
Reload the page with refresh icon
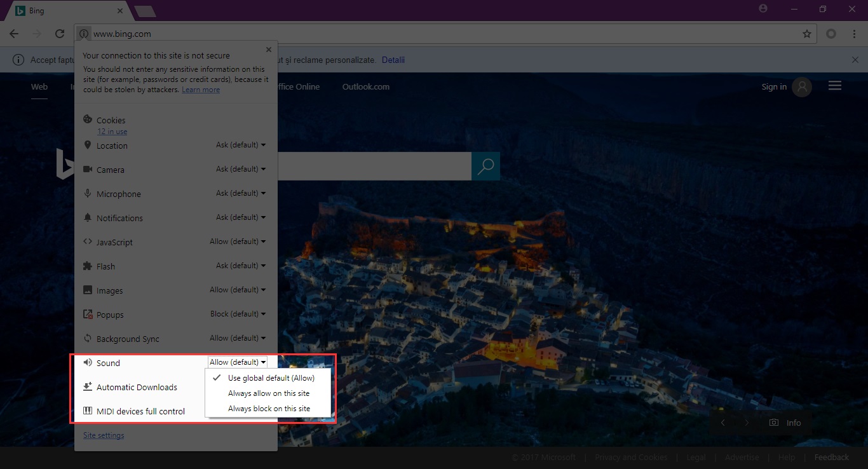coord(60,34)
